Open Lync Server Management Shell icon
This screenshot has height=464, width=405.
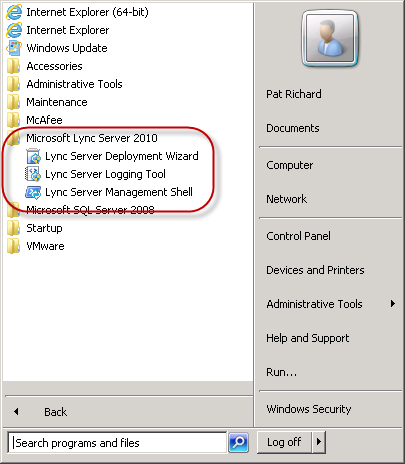(x=33, y=192)
